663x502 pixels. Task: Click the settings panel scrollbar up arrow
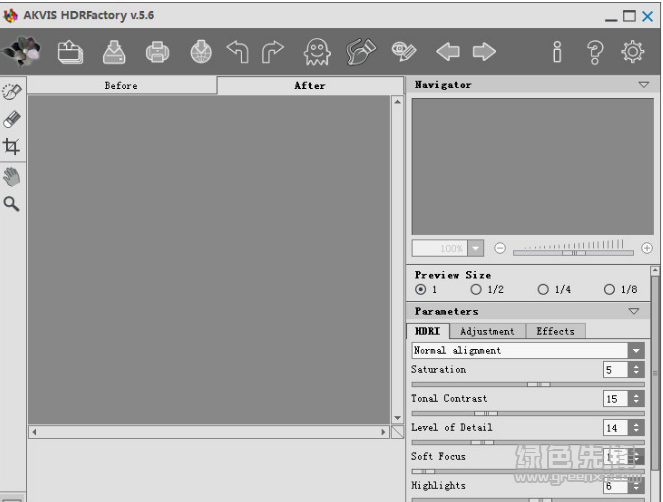[655, 270]
